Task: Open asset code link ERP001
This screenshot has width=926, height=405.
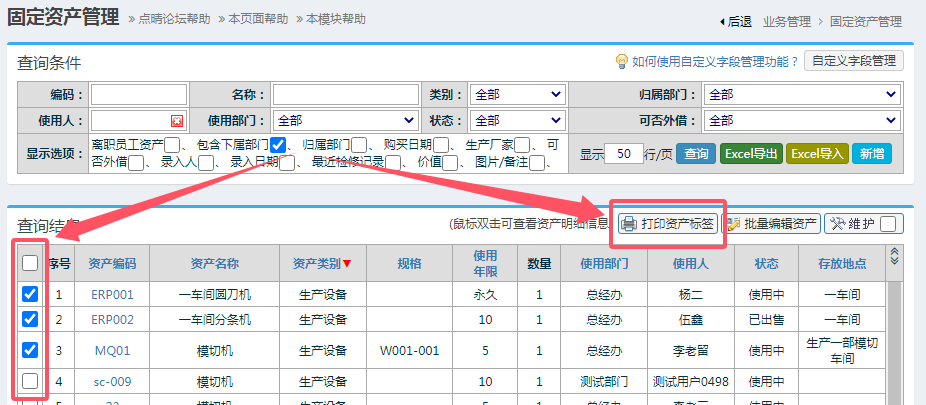Action: coord(112,295)
